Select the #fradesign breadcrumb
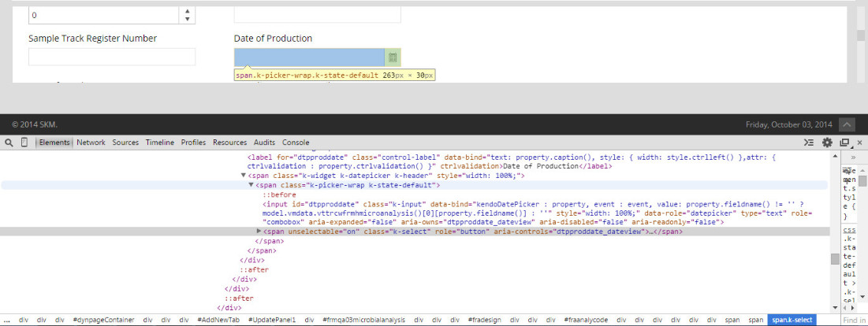868x326 pixels. click(x=486, y=320)
